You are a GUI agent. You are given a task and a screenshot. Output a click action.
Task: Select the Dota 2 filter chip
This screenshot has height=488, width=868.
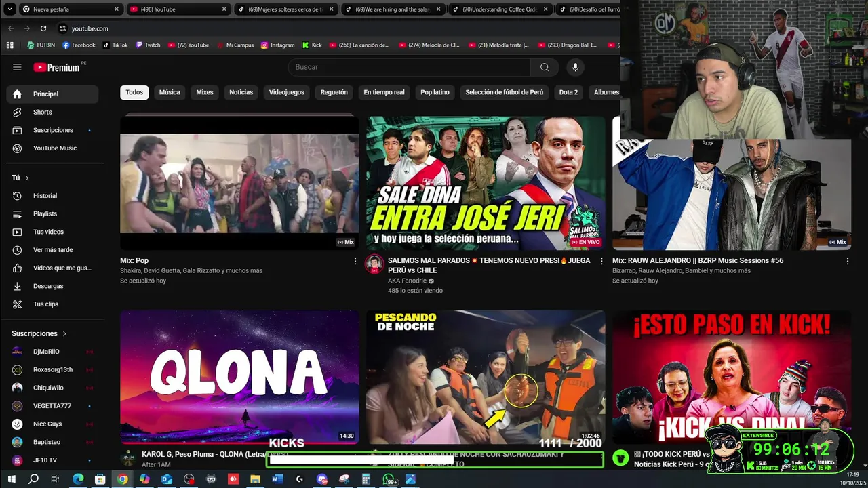[x=568, y=92]
